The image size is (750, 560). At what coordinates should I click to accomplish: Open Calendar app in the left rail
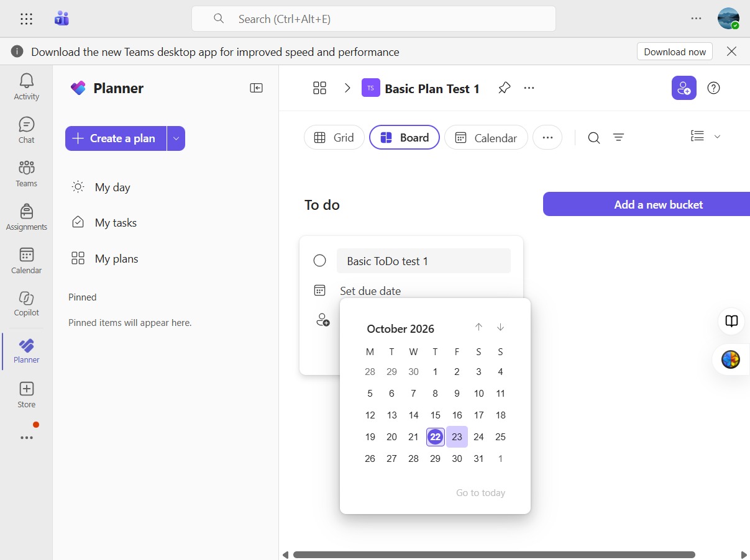[x=27, y=260]
